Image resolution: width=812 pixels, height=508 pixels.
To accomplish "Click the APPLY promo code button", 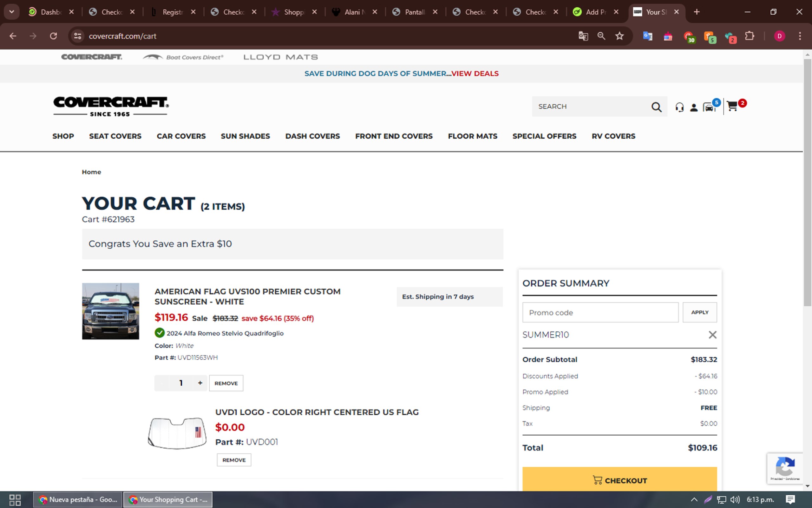I will point(699,313).
